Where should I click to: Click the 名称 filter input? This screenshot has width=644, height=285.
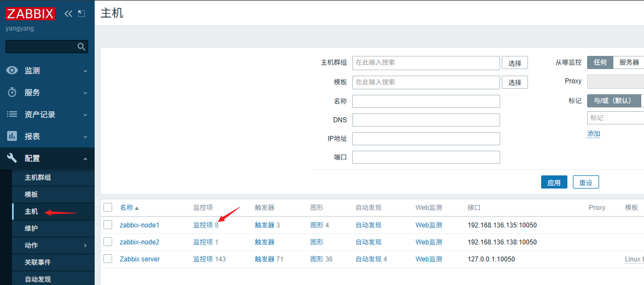426,101
